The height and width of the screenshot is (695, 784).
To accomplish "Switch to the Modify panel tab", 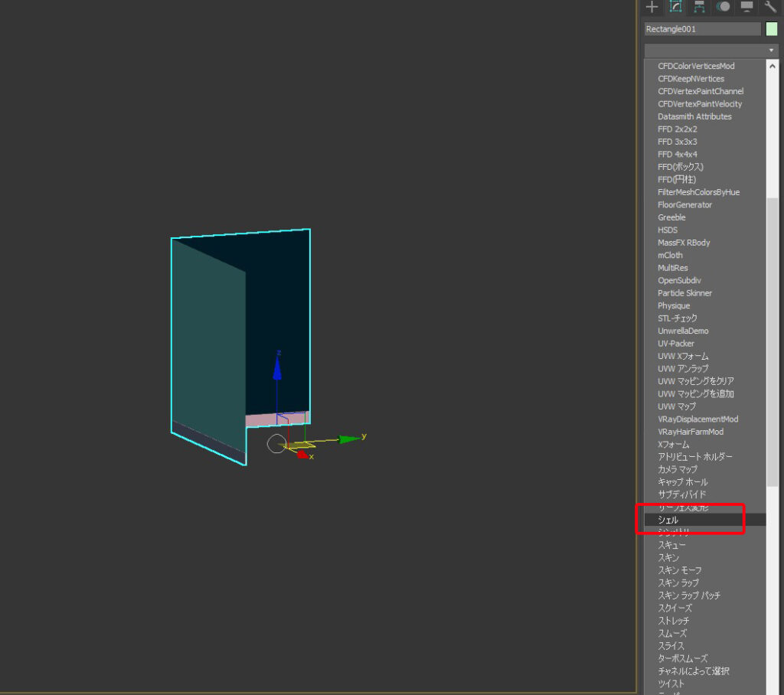I will click(x=675, y=7).
